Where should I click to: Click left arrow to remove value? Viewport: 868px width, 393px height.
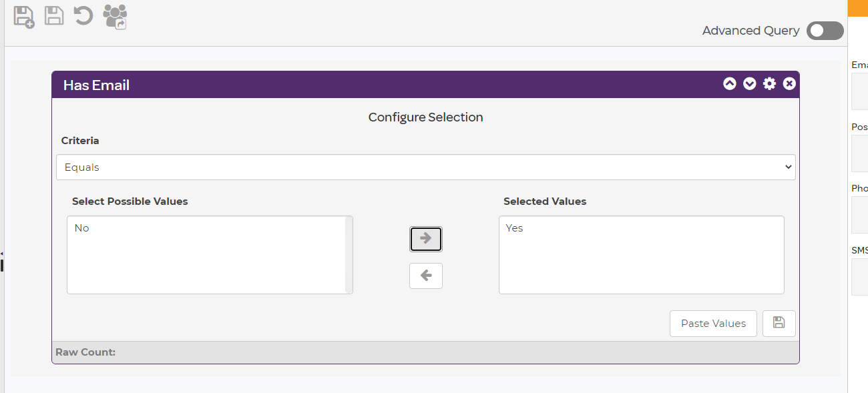(425, 276)
